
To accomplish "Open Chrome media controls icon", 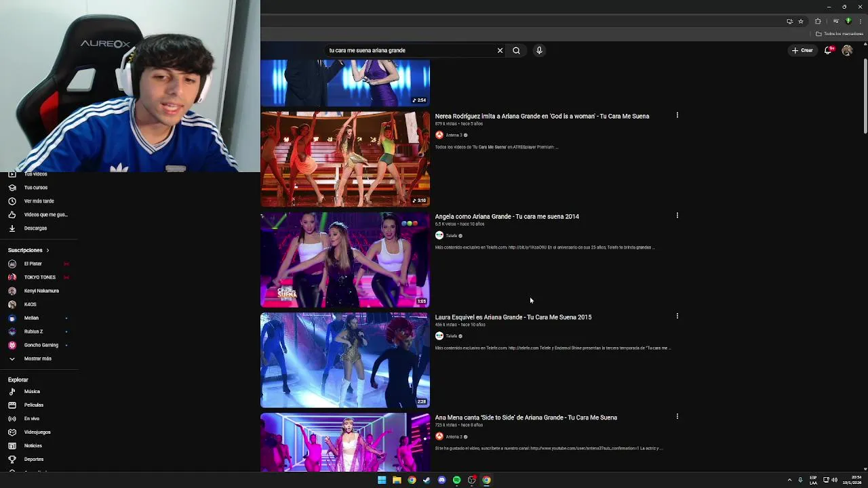I will click(835, 21).
